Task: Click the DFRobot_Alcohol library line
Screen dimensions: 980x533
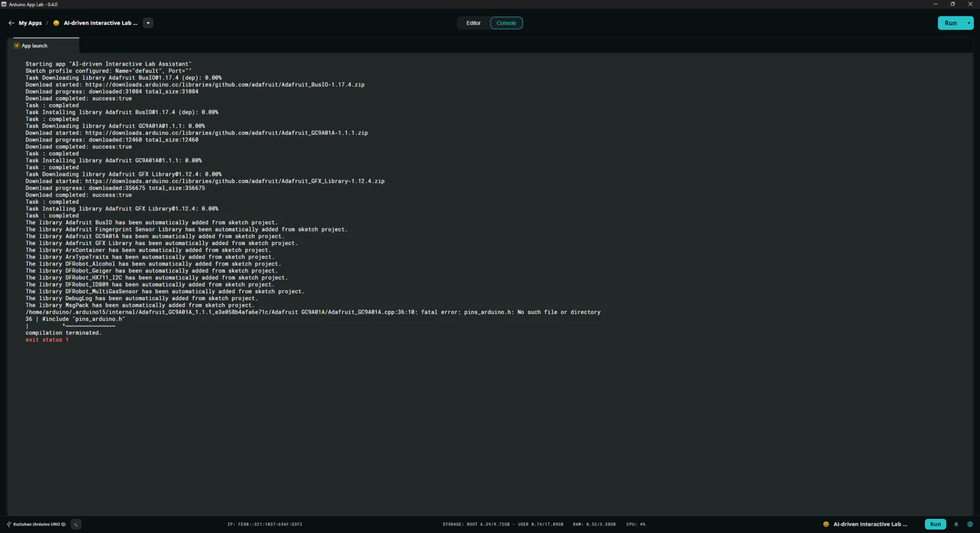Action: pyautogui.click(x=153, y=264)
